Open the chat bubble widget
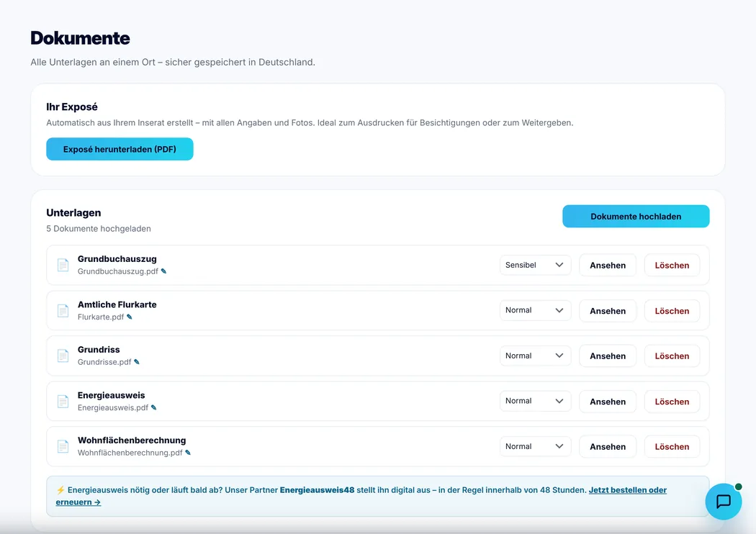756x534 pixels. 723,502
